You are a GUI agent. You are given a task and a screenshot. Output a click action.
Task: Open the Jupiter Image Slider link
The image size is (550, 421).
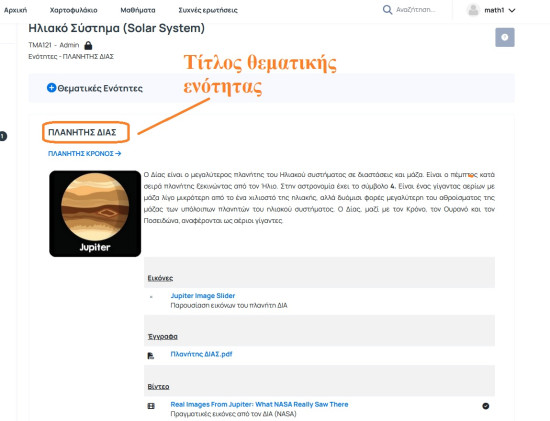click(203, 296)
